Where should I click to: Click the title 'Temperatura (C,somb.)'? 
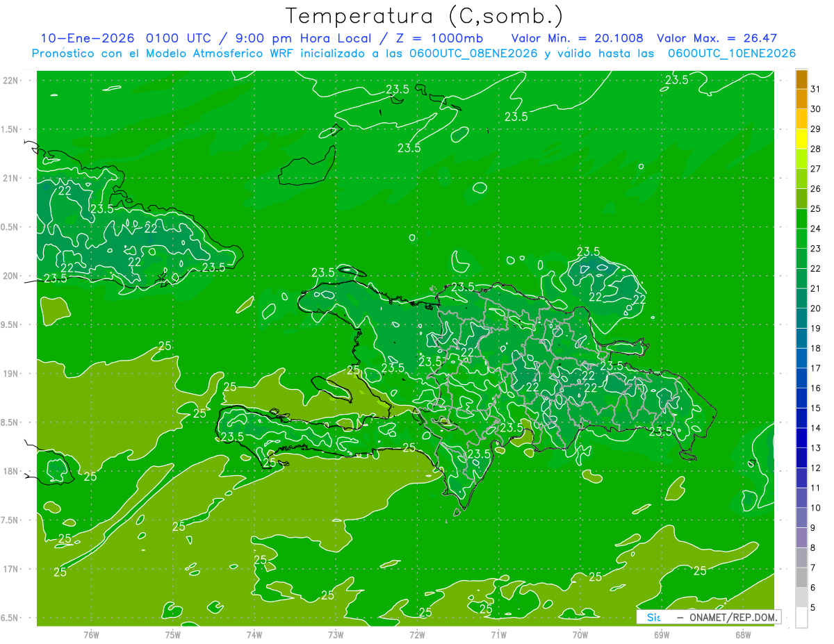coord(425,17)
